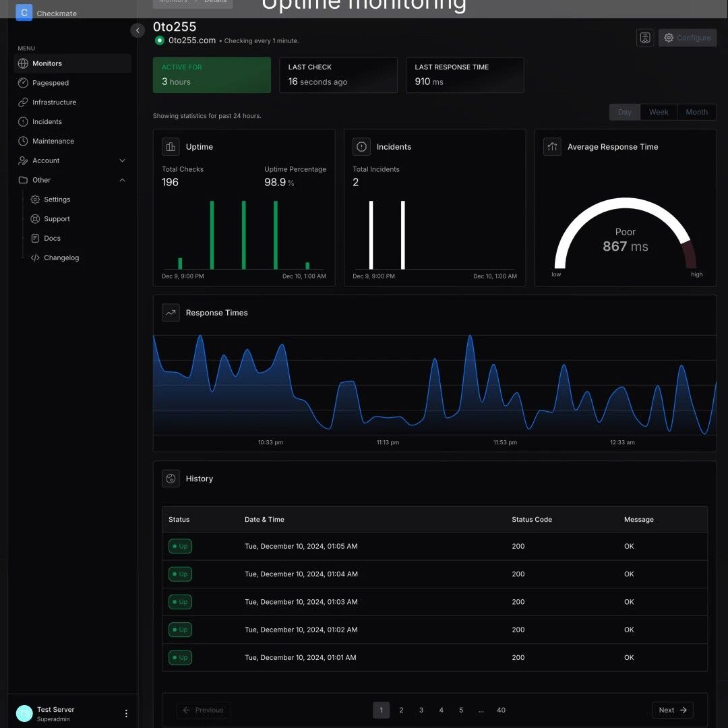
Task: Switch statistics range to Week
Action: point(659,112)
